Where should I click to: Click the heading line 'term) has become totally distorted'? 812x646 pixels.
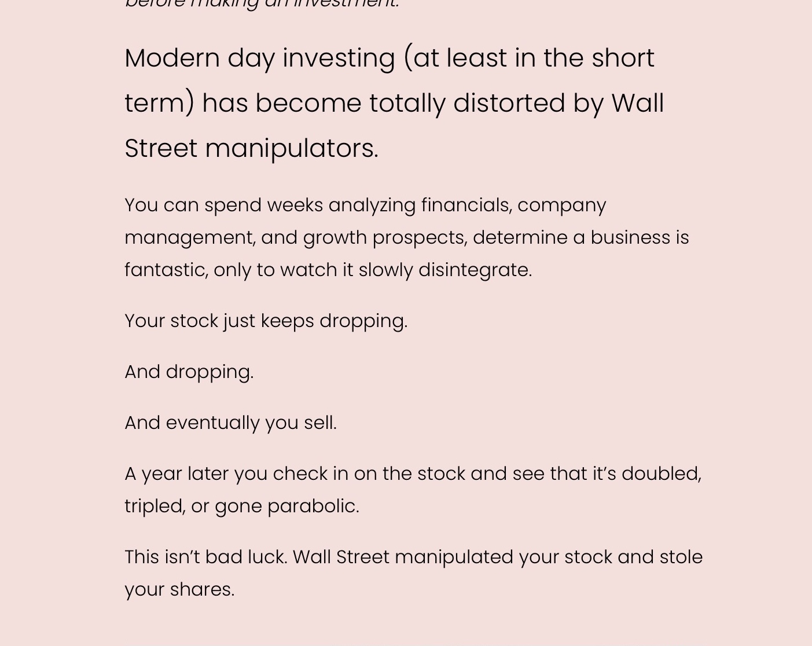394,103
